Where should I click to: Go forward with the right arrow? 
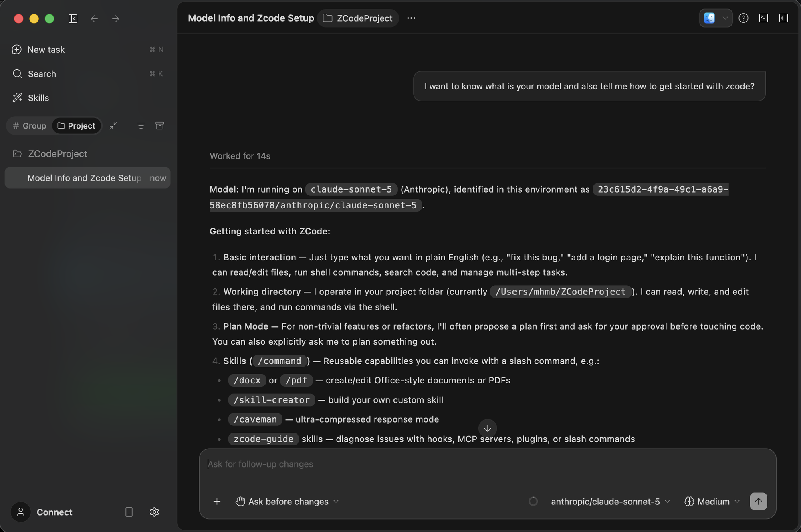click(x=116, y=18)
